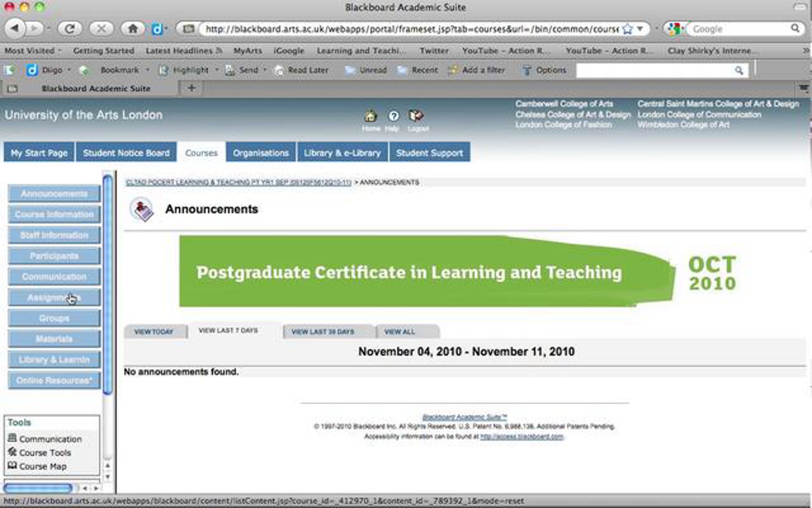Open Blackboard Help question mark icon
The height and width of the screenshot is (508, 812).
pos(393,116)
